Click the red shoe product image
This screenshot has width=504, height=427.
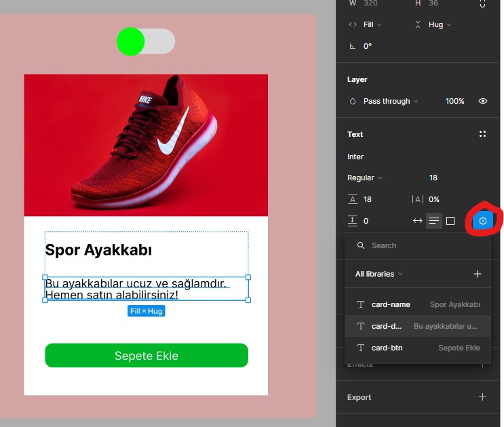point(146,145)
